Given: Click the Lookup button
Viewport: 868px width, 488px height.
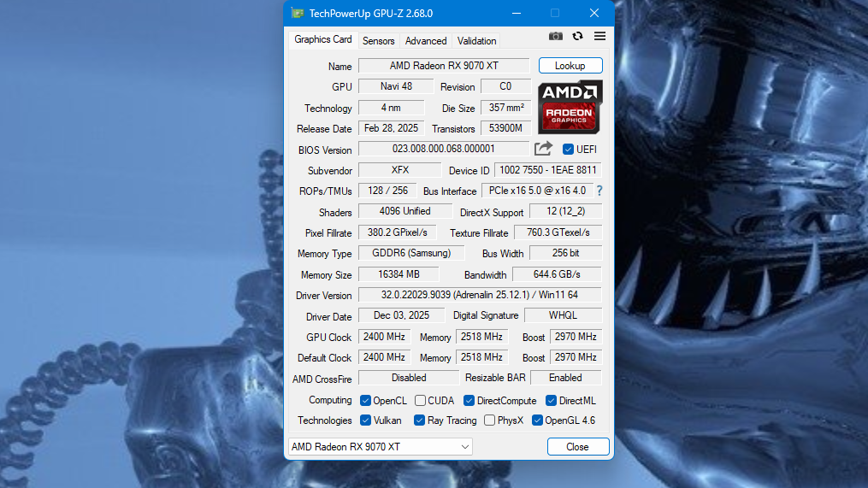Looking at the screenshot, I should coord(570,66).
